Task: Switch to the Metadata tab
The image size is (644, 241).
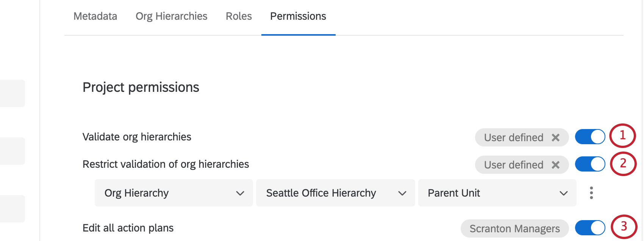Action: tap(95, 16)
